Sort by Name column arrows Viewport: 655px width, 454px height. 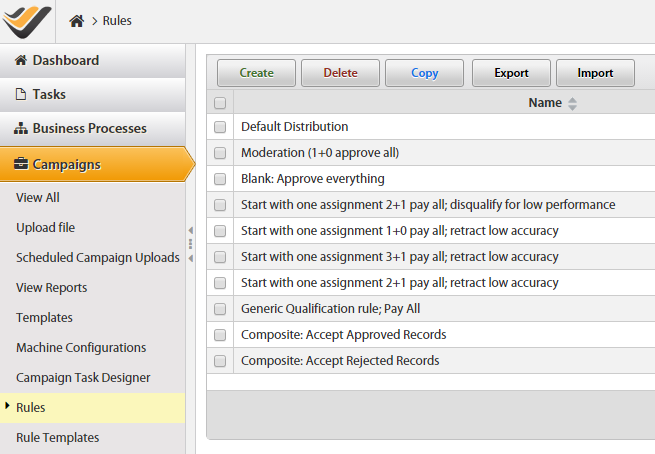coord(572,103)
